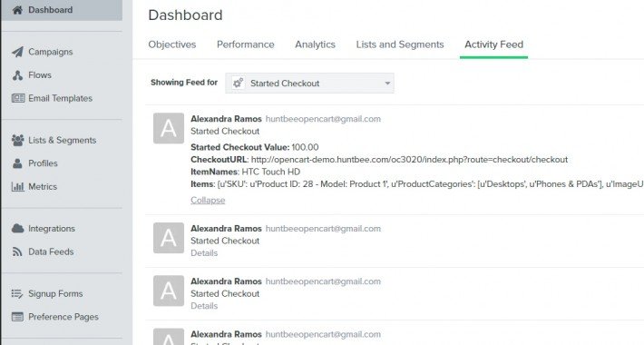The width and height of the screenshot is (644, 345).
Task: Open the Lists and Segments tab
Action: [x=400, y=44]
